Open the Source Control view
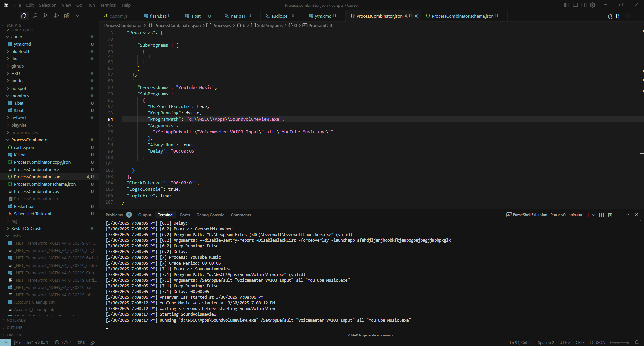Screen dimensions: 644x346 (45, 16)
